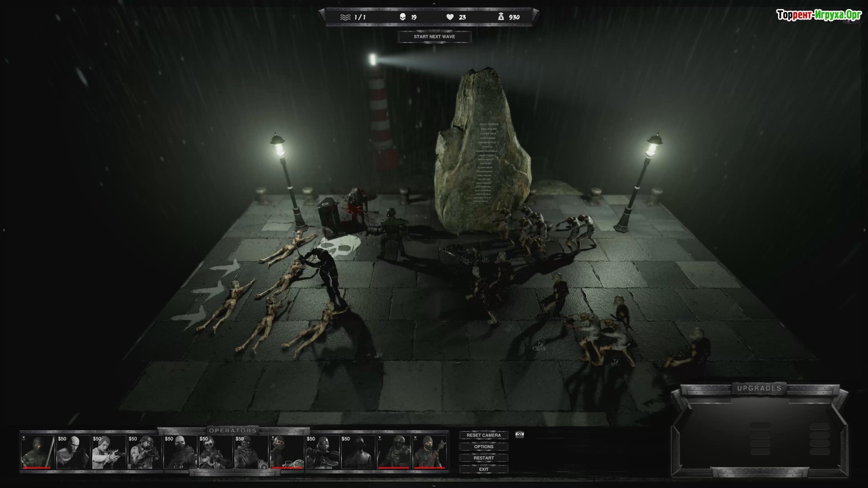Viewport: 868px width, 488px height.
Task: Choose the skull-faced operator with sunglasses
Action: point(216,452)
